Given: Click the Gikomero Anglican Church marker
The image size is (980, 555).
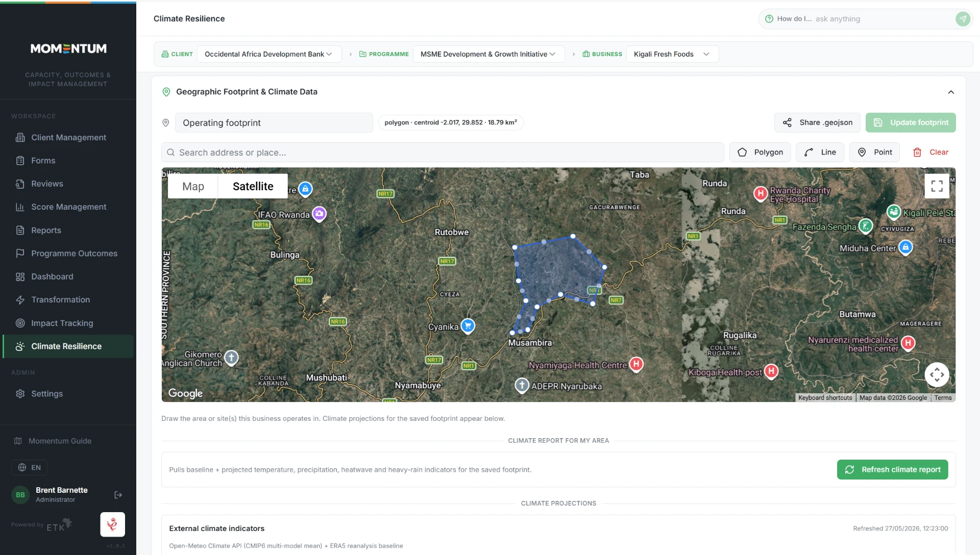Looking at the screenshot, I should [x=232, y=358].
